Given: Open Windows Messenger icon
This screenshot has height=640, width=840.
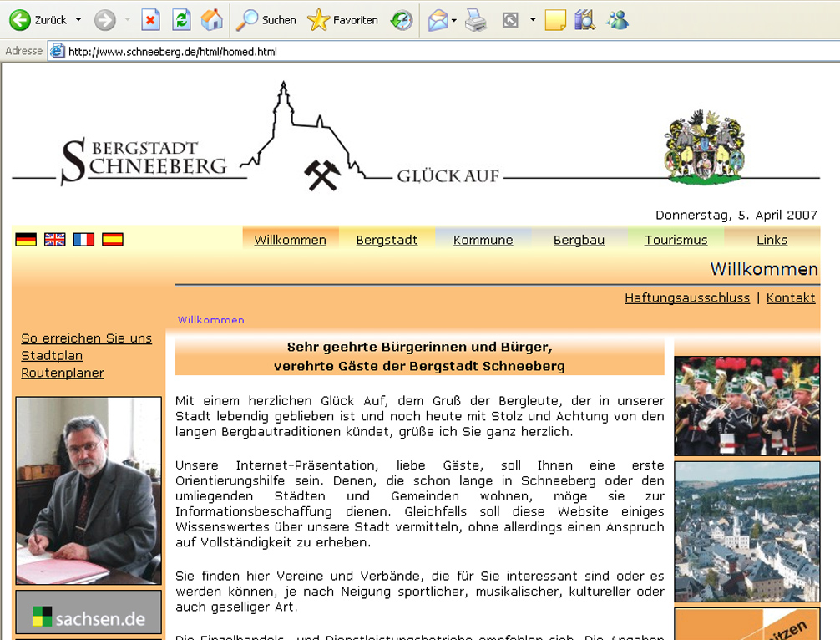Looking at the screenshot, I should click(x=618, y=20).
